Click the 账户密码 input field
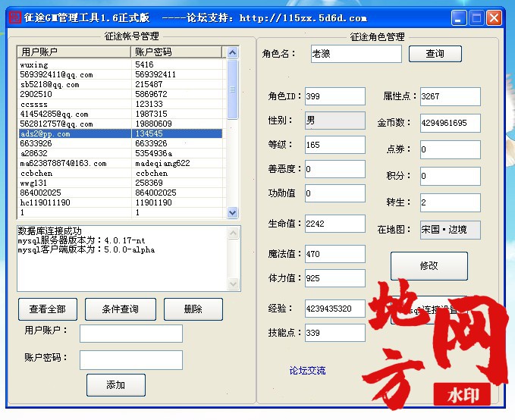Image resolution: width=515 pixels, height=420 pixels. (x=131, y=360)
